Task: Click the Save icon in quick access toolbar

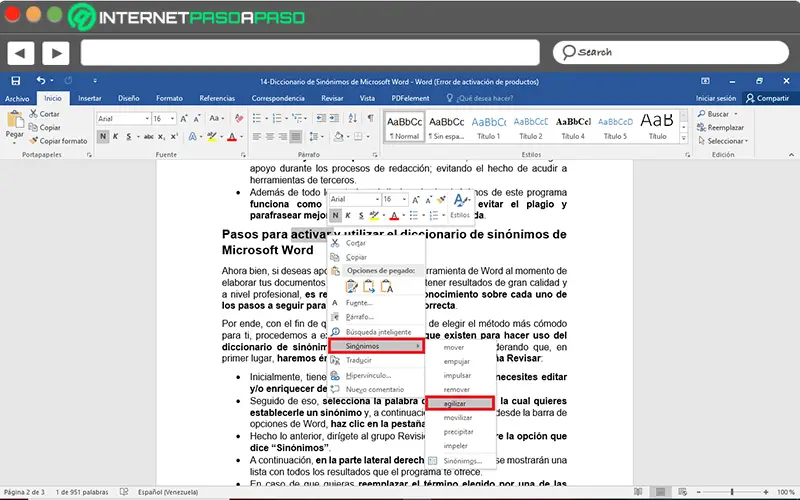Action: [15, 80]
